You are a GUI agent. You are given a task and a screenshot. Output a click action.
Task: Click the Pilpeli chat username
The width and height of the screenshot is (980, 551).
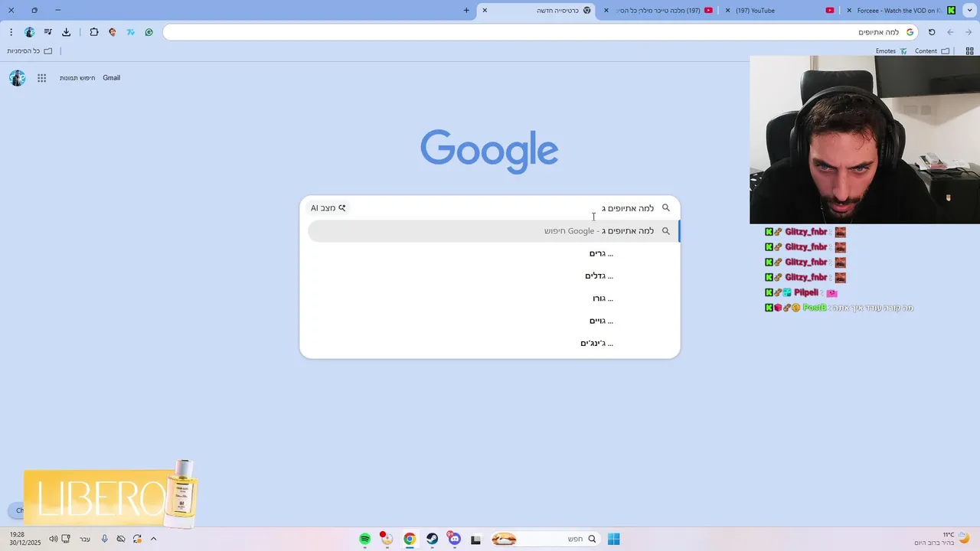(806, 292)
